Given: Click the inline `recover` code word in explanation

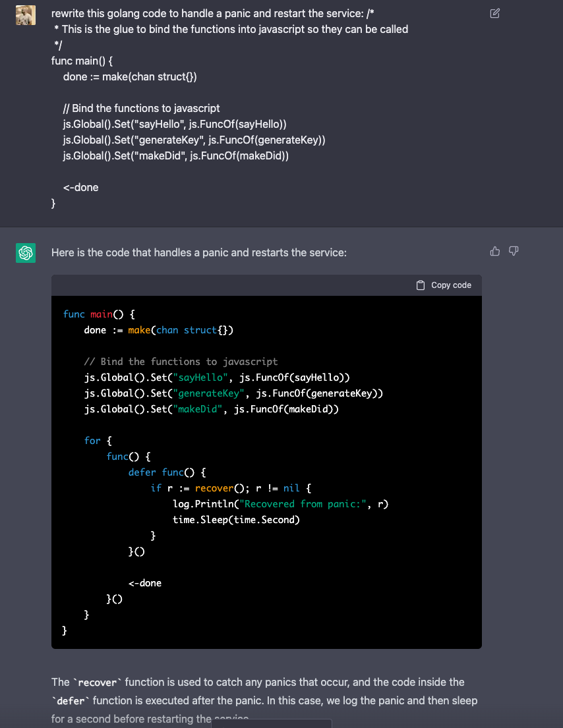Looking at the screenshot, I should 97,682.
